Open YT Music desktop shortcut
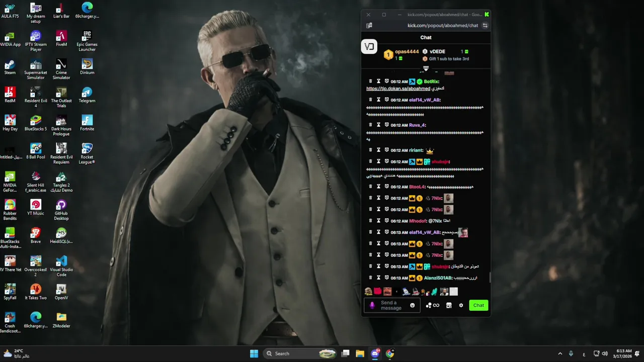The width and height of the screenshot is (644, 362). [36, 208]
